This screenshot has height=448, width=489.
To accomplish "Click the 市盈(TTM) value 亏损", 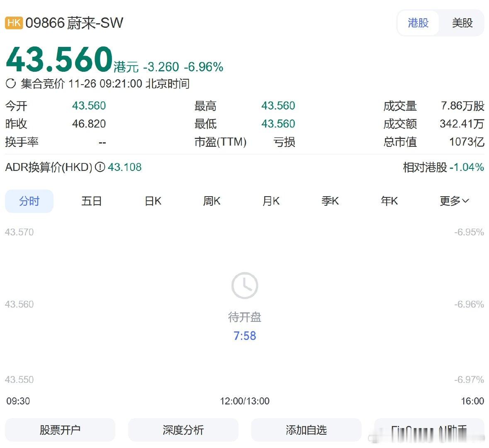I will click(284, 142).
